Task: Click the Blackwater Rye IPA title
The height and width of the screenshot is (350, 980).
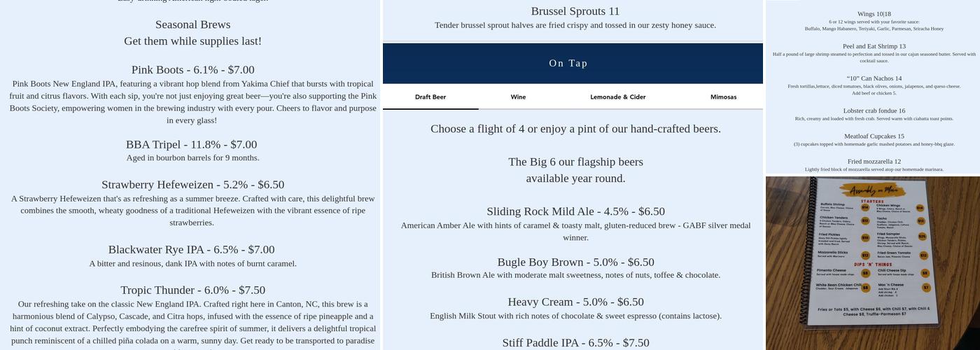Action: pos(191,250)
